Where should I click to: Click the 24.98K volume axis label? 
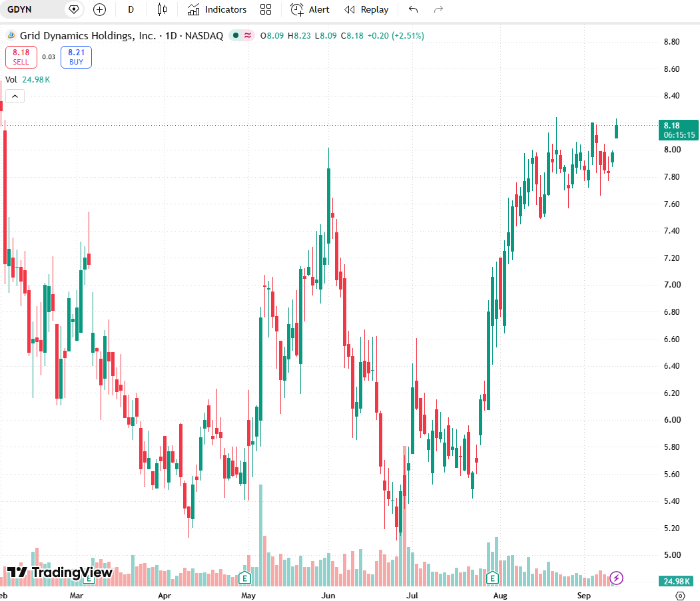coord(676,582)
